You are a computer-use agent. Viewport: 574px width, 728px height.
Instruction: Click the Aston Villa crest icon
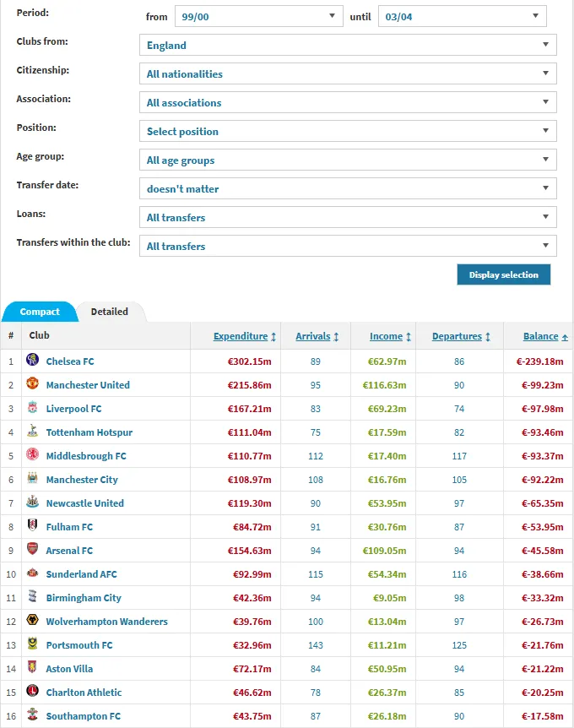[x=32, y=668]
